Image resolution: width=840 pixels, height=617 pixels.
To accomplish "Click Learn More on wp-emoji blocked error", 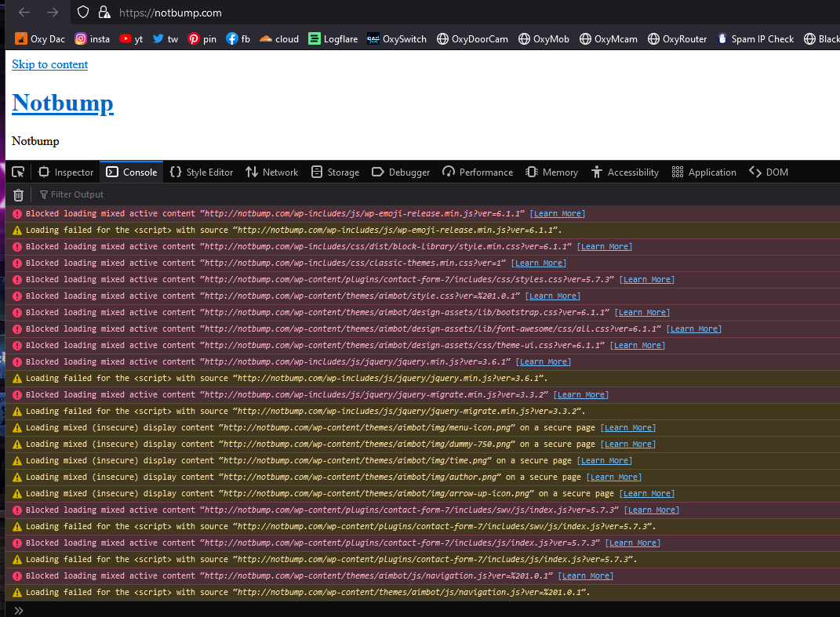I will tap(557, 213).
